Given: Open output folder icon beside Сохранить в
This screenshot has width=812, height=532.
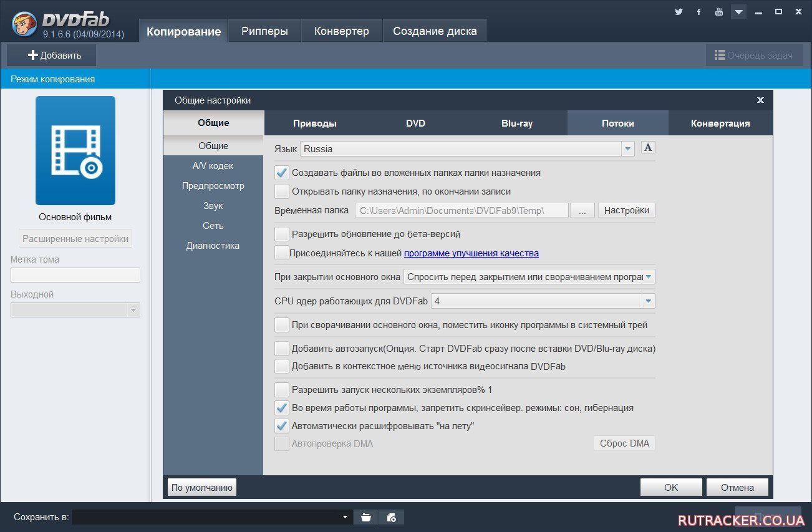Looking at the screenshot, I should tap(366, 517).
